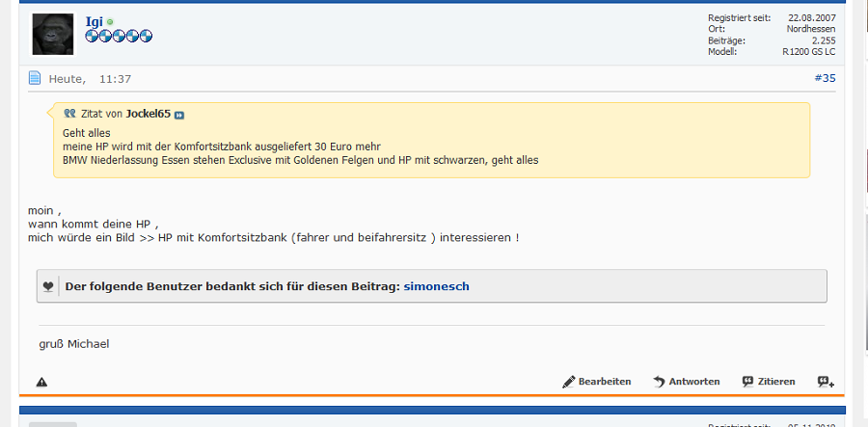Image resolution: width=868 pixels, height=427 pixels.
Task: Click the post timestamp Heute, 11:37
Action: coord(90,79)
